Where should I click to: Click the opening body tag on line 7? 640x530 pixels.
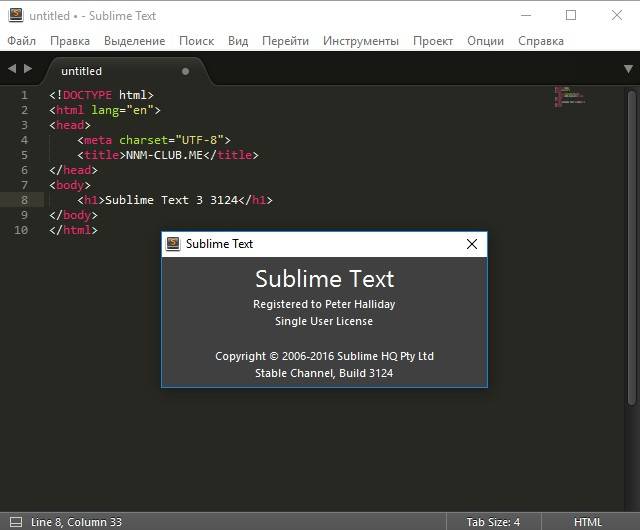(x=70, y=185)
